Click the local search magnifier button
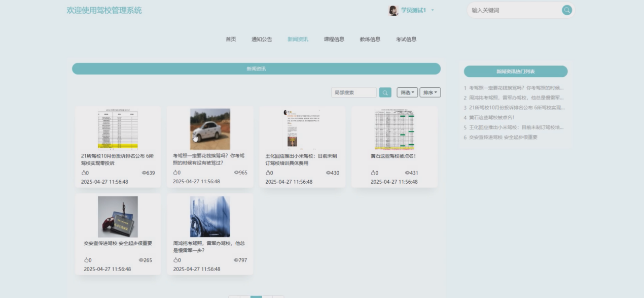 (385, 92)
